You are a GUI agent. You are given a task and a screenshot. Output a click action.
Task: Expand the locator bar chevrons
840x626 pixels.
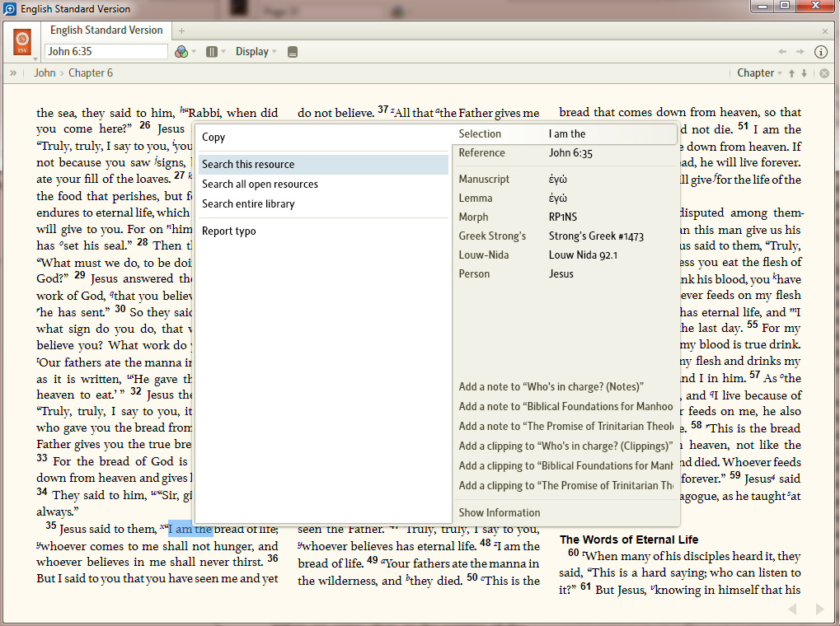point(13,72)
